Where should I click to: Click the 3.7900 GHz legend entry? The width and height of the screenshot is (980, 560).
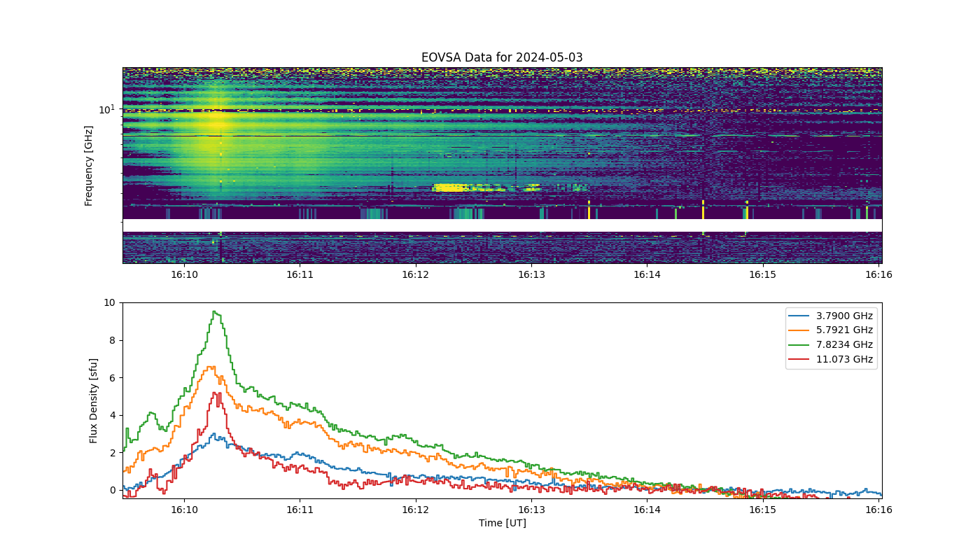pos(832,316)
